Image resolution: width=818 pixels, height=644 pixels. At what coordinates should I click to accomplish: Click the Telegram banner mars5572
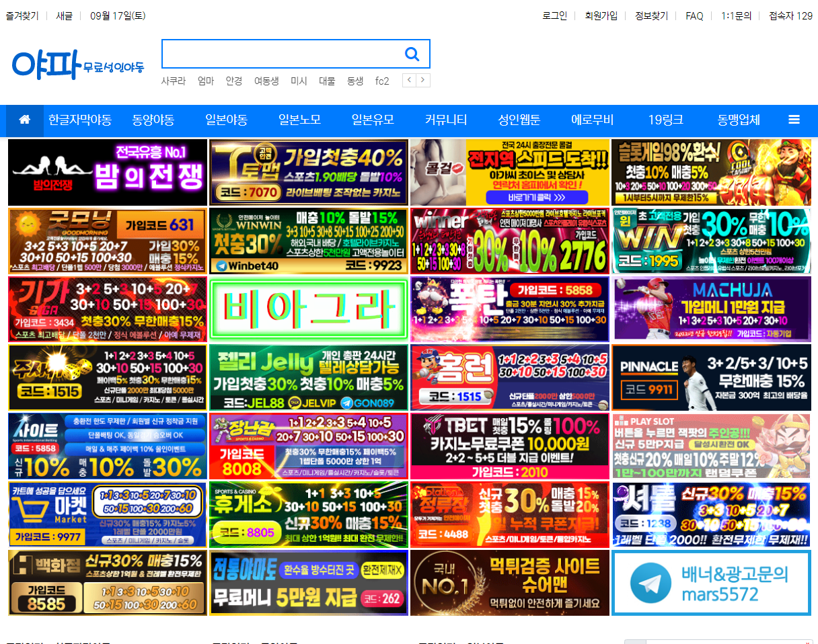point(711,583)
